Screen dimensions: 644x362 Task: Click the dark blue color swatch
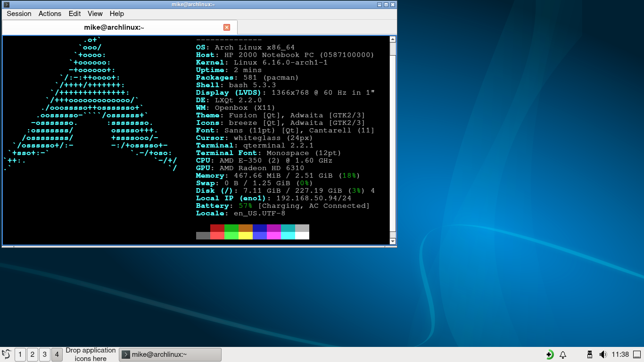pyautogui.click(x=260, y=228)
